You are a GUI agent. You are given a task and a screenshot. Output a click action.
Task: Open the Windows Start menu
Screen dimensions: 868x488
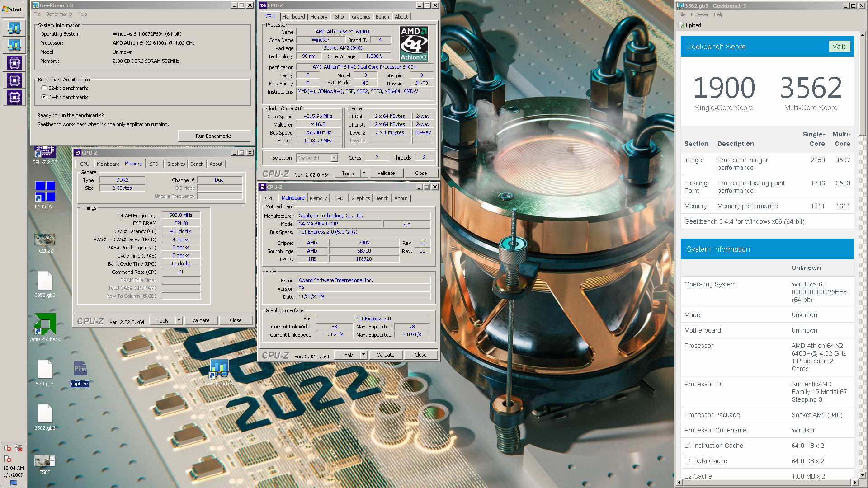[13, 9]
